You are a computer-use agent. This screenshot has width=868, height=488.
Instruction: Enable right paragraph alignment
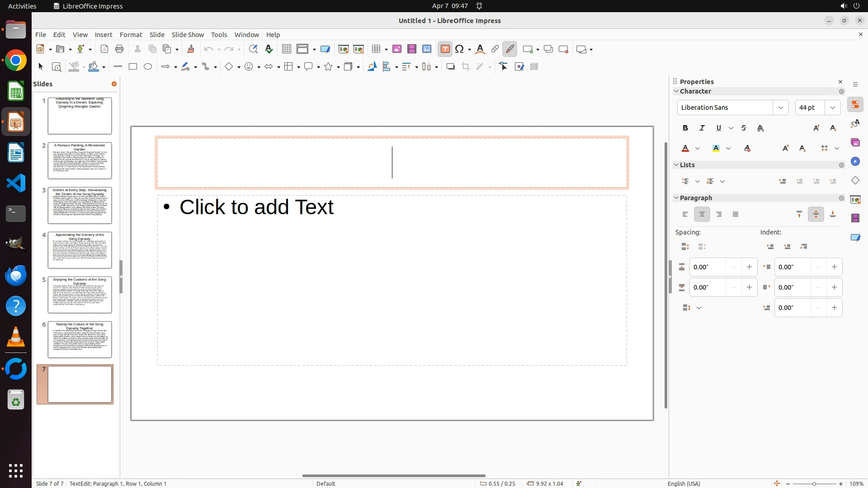click(x=719, y=214)
